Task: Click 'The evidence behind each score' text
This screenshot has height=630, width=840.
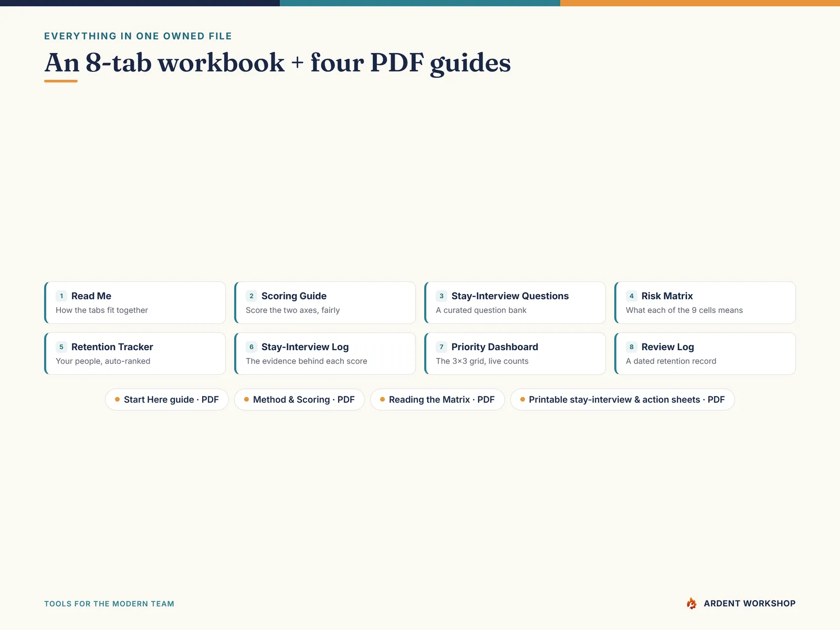Action: [307, 361]
